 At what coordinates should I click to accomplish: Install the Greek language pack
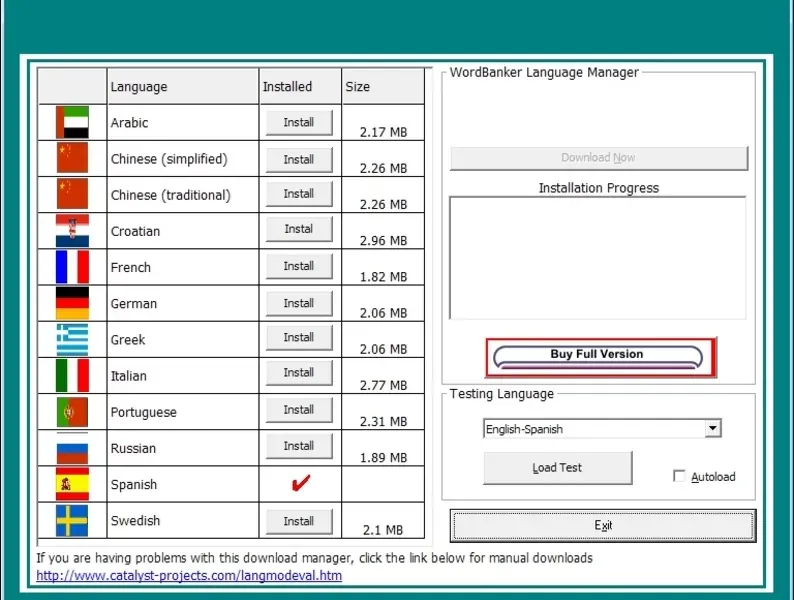pyautogui.click(x=299, y=338)
